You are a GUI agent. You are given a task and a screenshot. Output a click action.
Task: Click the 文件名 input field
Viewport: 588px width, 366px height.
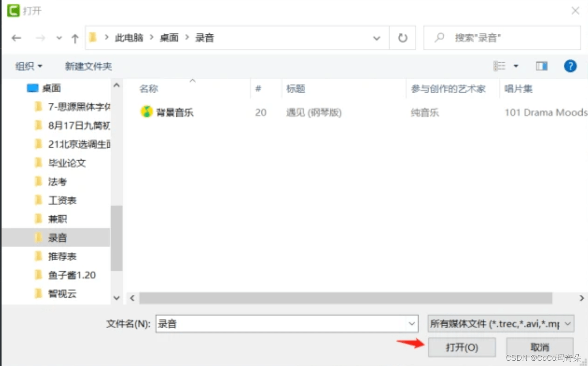coord(281,324)
